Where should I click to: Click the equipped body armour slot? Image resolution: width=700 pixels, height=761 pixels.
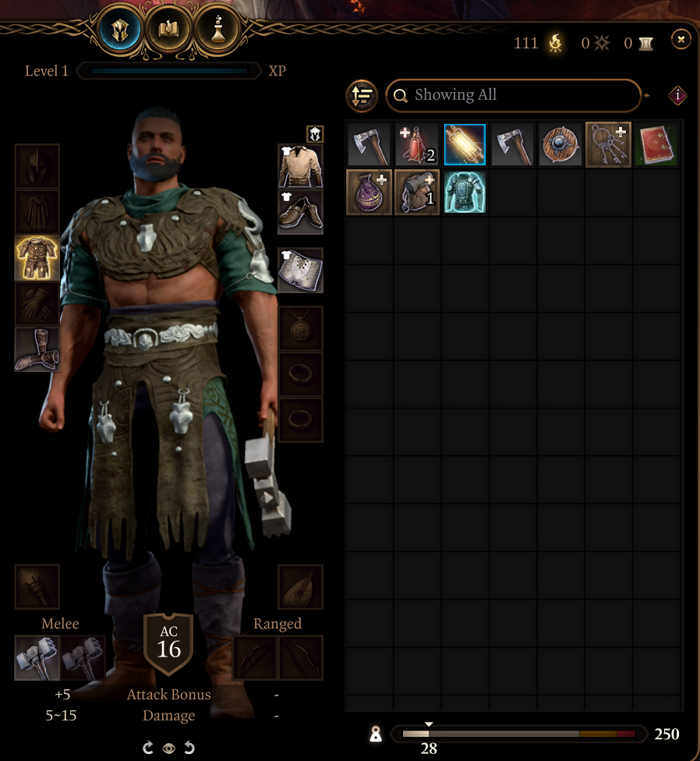point(37,258)
